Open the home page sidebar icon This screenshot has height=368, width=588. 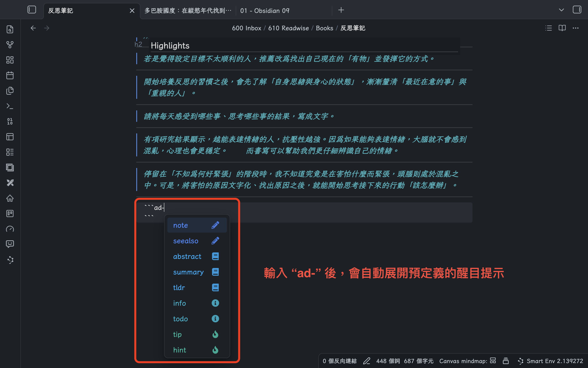coord(10,198)
